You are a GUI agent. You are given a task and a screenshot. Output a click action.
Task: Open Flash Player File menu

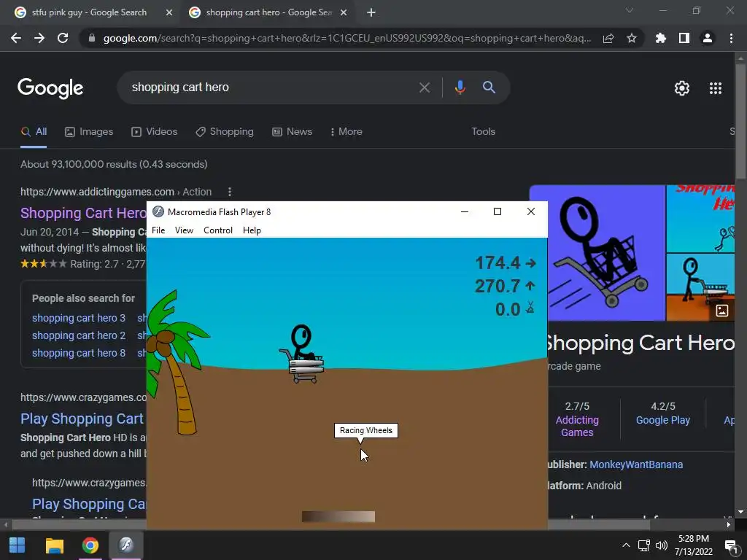point(158,230)
